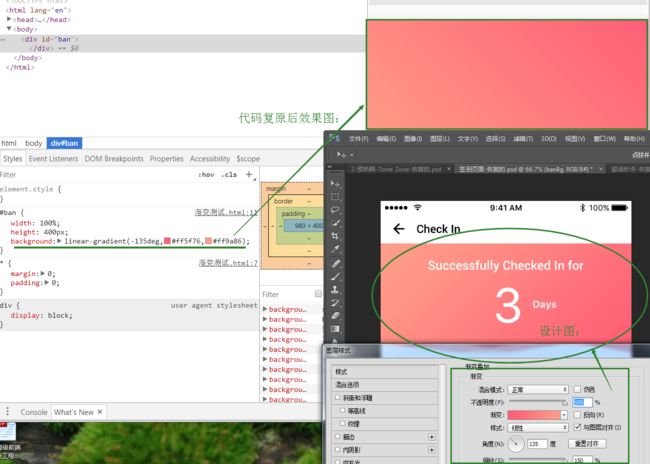This screenshot has width=650, height=464.
Task: Open 混合模式 blend mode dropdown
Action: [538, 389]
